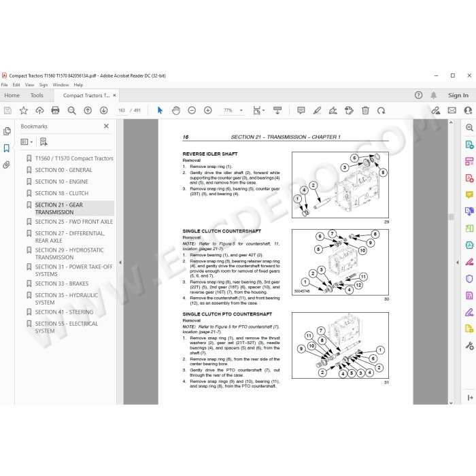Go to the next page arrow
The height and width of the screenshot is (476, 476).
[x=104, y=110]
